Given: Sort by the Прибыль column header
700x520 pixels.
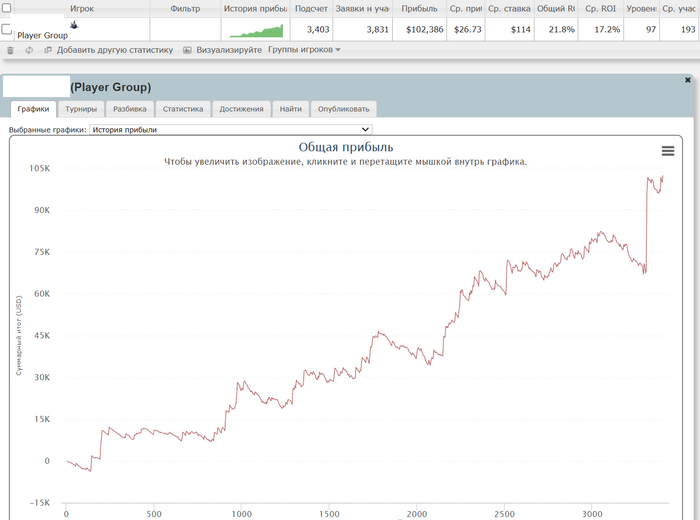Looking at the screenshot, I should pyautogui.click(x=419, y=8).
